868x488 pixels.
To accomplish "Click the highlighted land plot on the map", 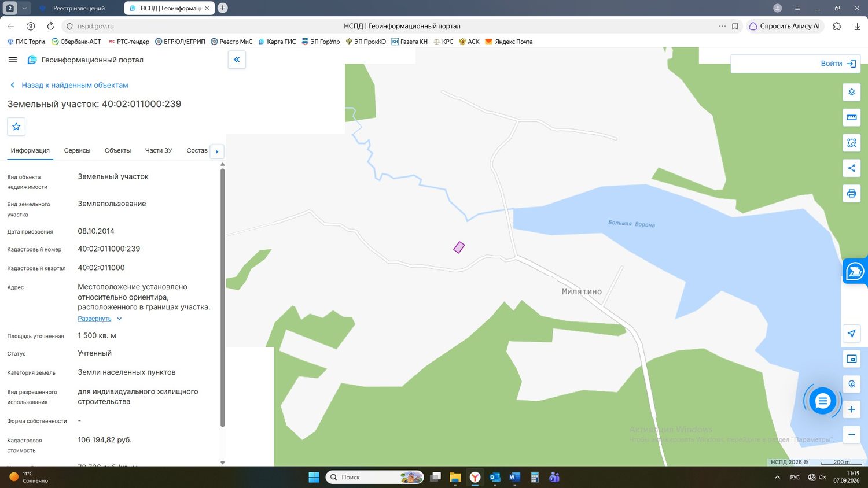I will pos(459,247).
